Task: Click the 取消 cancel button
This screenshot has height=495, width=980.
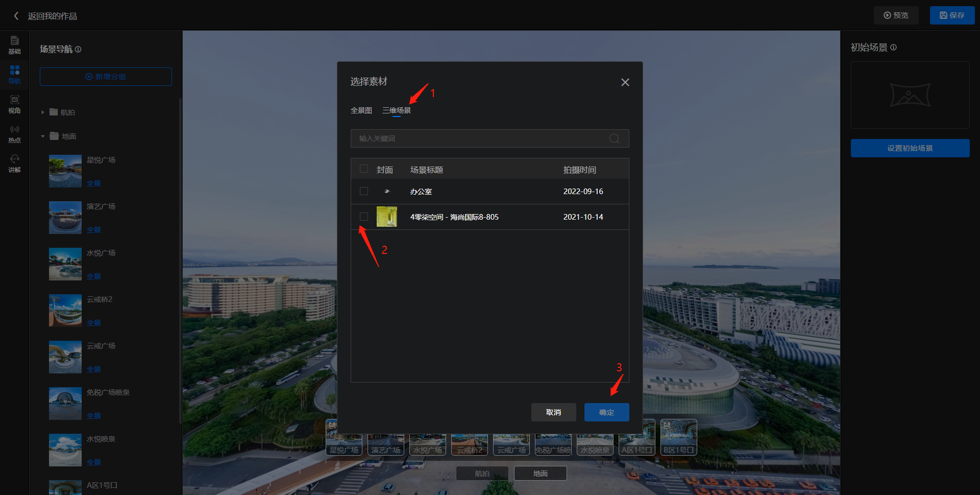Action: click(553, 412)
